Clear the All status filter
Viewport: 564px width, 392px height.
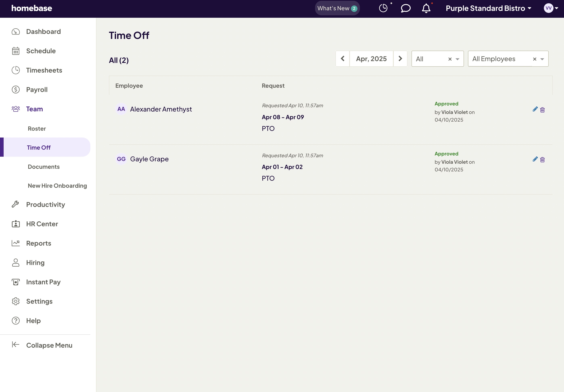450,59
